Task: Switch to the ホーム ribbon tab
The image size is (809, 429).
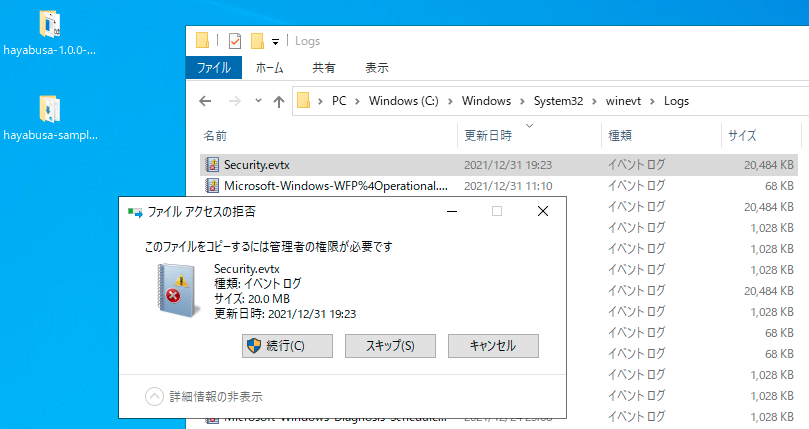Action: coord(270,68)
